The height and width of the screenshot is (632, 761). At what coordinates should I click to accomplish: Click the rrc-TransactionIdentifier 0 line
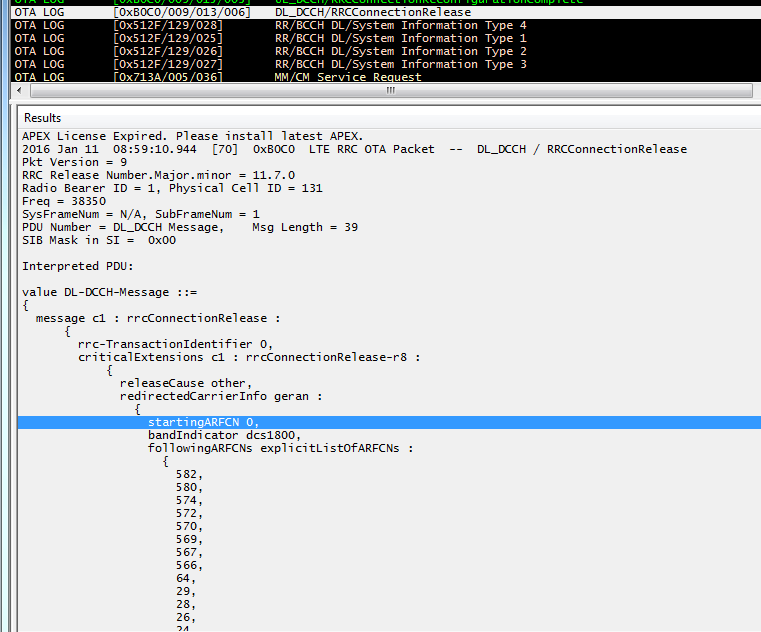point(175,344)
